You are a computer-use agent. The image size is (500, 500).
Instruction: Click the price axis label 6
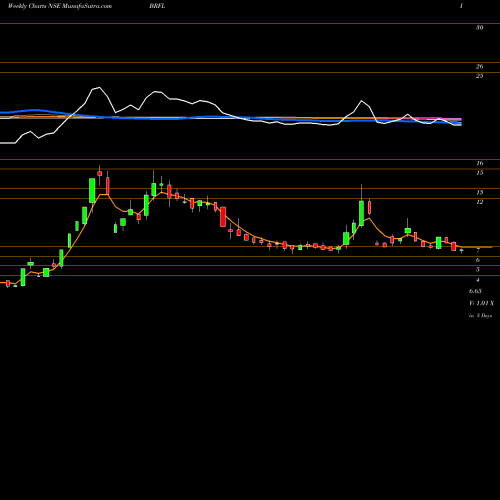pos(478,260)
